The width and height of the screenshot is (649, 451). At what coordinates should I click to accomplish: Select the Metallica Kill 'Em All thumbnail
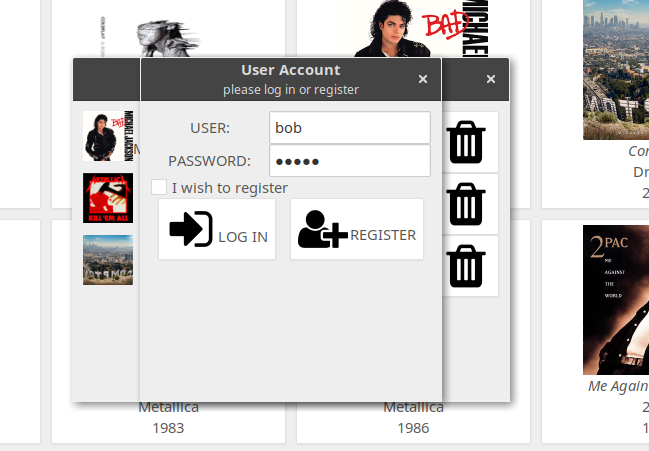coord(108,198)
